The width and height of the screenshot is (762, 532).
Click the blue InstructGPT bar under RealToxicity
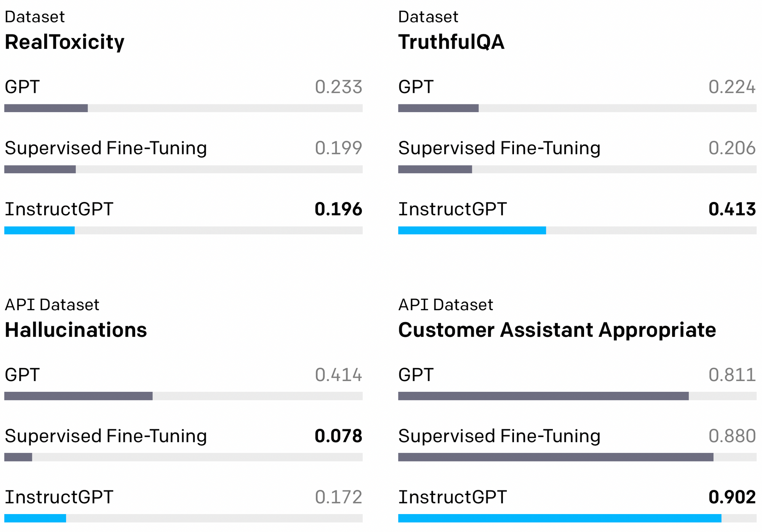click(x=40, y=230)
